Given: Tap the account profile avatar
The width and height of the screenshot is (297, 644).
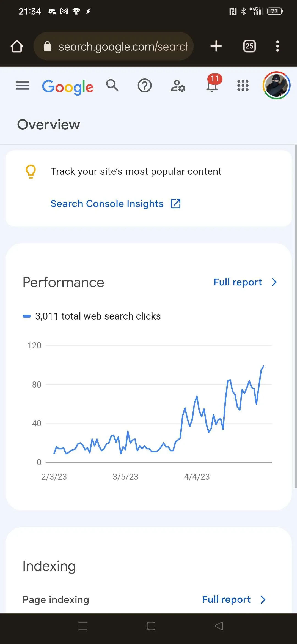Looking at the screenshot, I should 276,85.
